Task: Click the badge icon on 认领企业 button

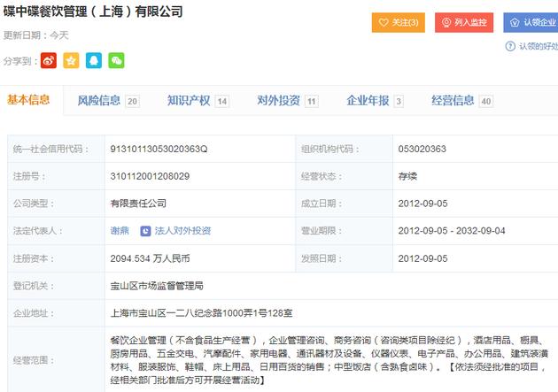Action: pos(515,22)
